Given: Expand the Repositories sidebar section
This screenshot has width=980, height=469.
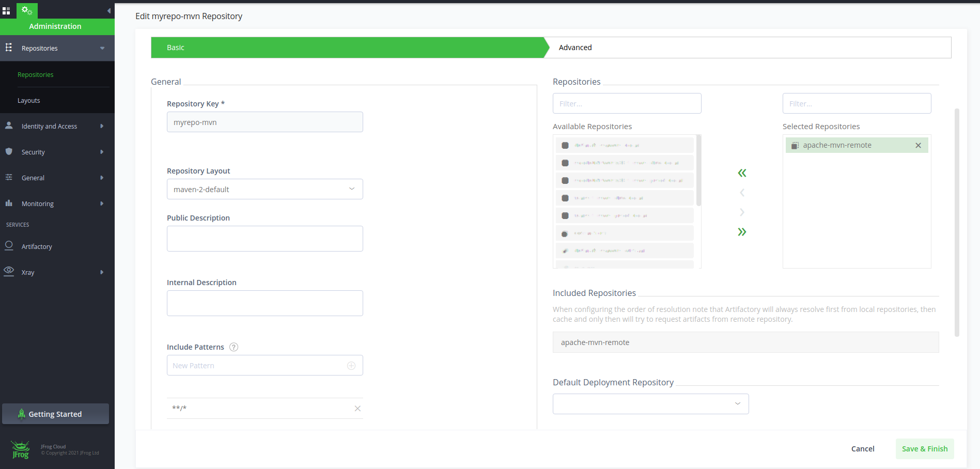Looking at the screenshot, I should 102,48.
